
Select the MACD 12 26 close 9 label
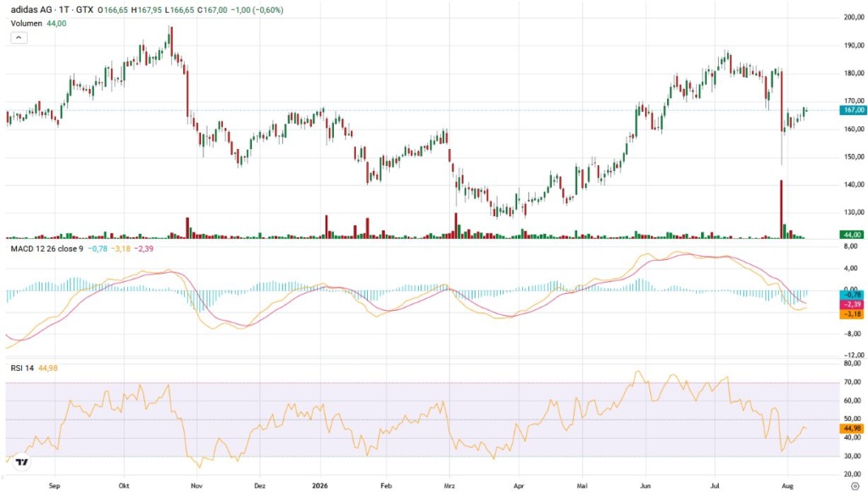(x=47, y=249)
